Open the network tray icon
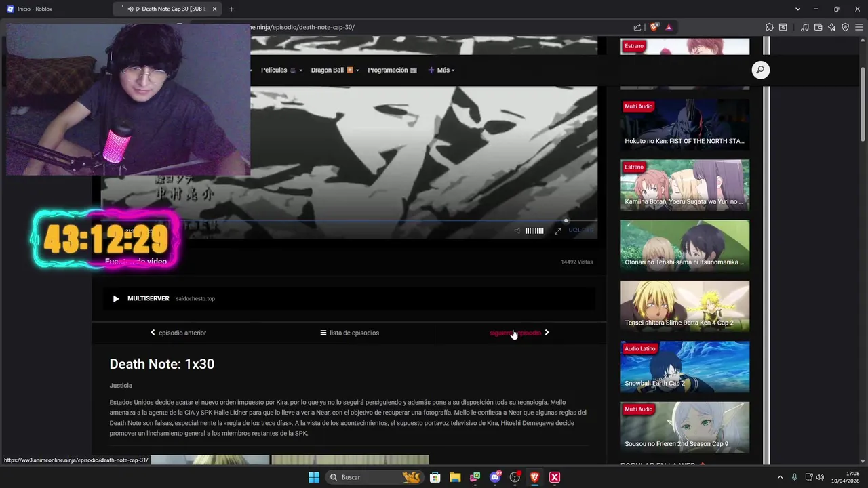The height and width of the screenshot is (488, 868). click(x=809, y=477)
